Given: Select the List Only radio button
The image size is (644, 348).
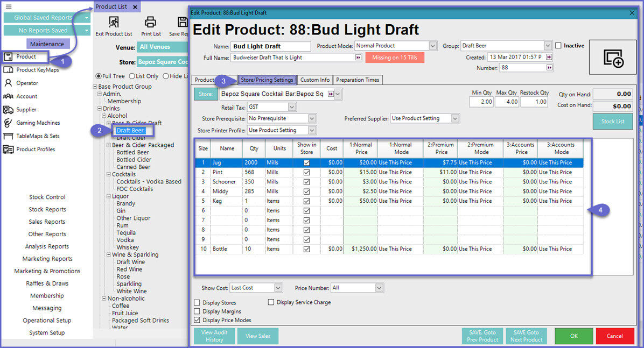Looking at the screenshot, I should pos(132,76).
